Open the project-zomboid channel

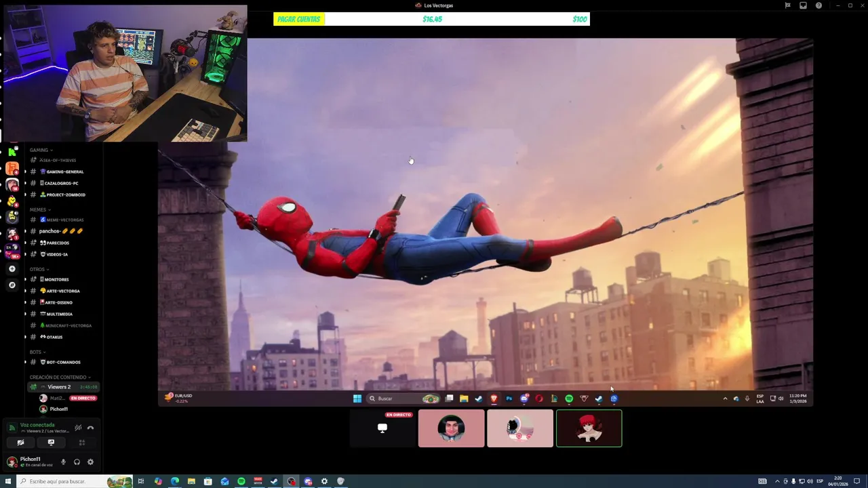tap(62, 195)
